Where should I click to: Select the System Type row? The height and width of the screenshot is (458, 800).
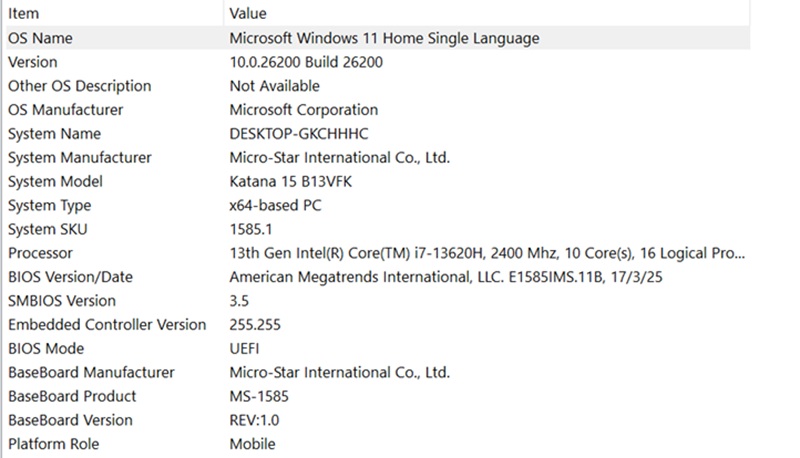[378, 205]
